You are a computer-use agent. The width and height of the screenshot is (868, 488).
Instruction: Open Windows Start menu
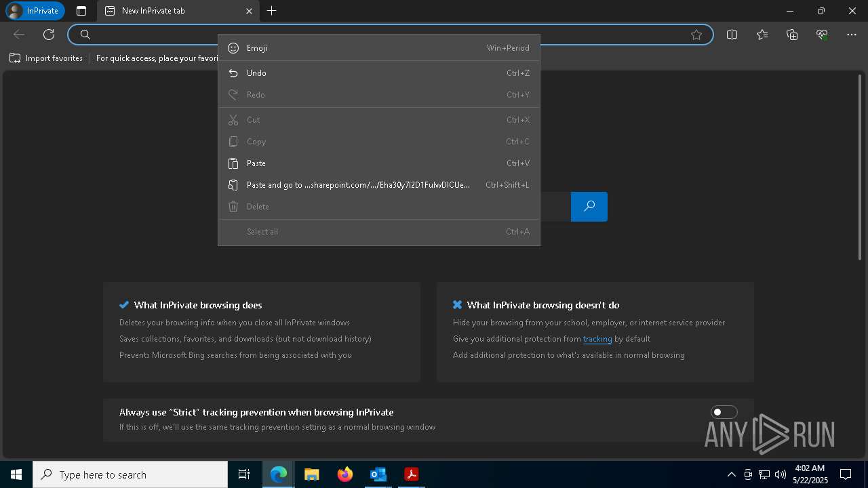click(16, 474)
